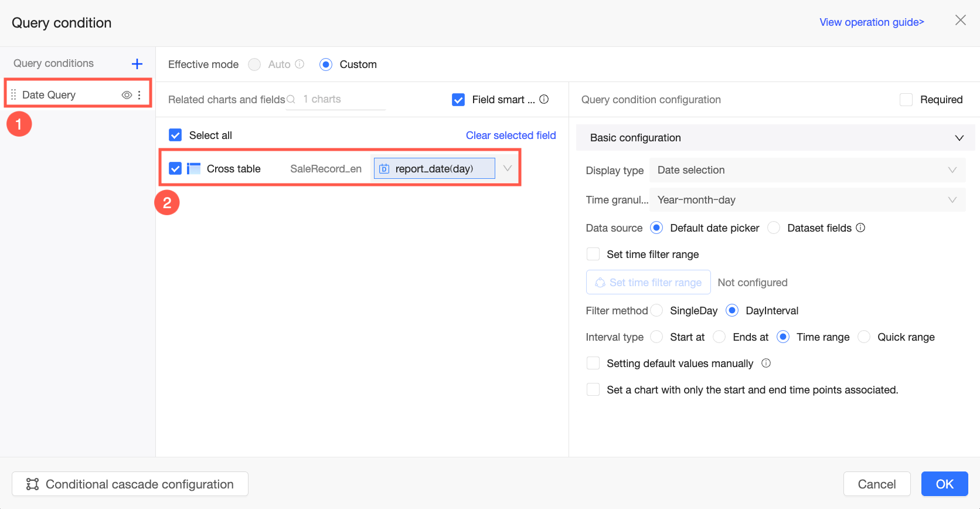The image size is (980, 509).
Task: Click the info icon next to Auto
Action: click(x=300, y=64)
